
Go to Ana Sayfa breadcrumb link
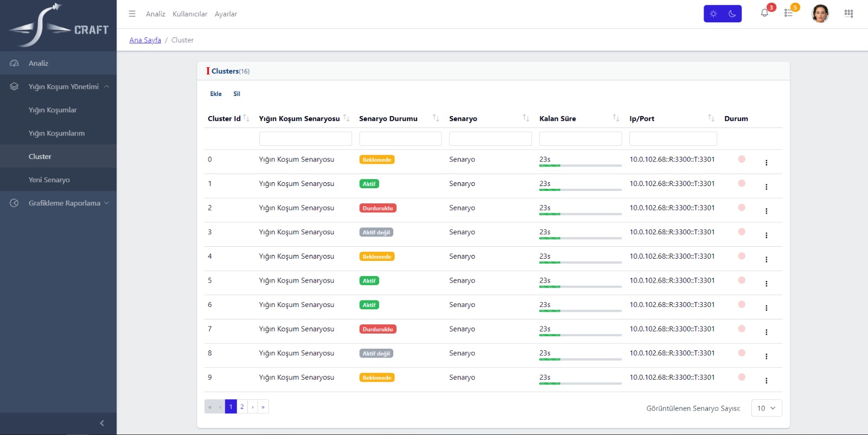pos(145,40)
